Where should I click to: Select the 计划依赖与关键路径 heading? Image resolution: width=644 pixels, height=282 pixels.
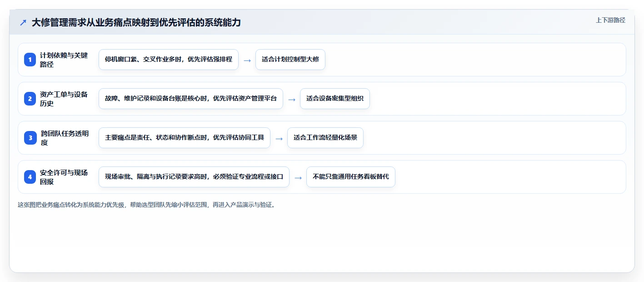[64, 60]
